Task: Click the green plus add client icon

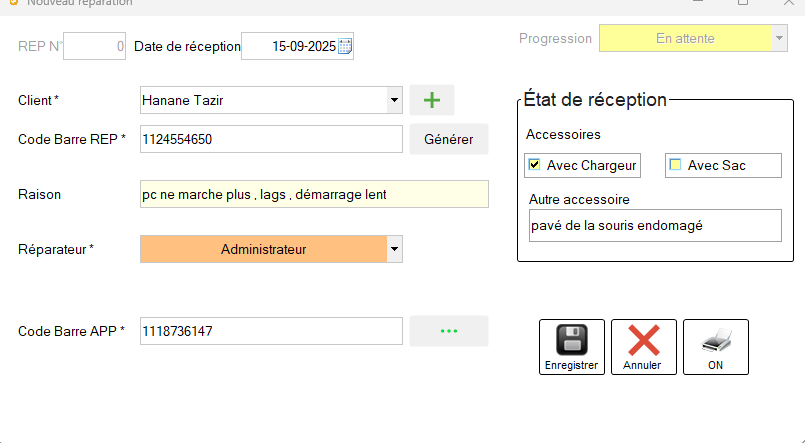Action: pos(431,100)
